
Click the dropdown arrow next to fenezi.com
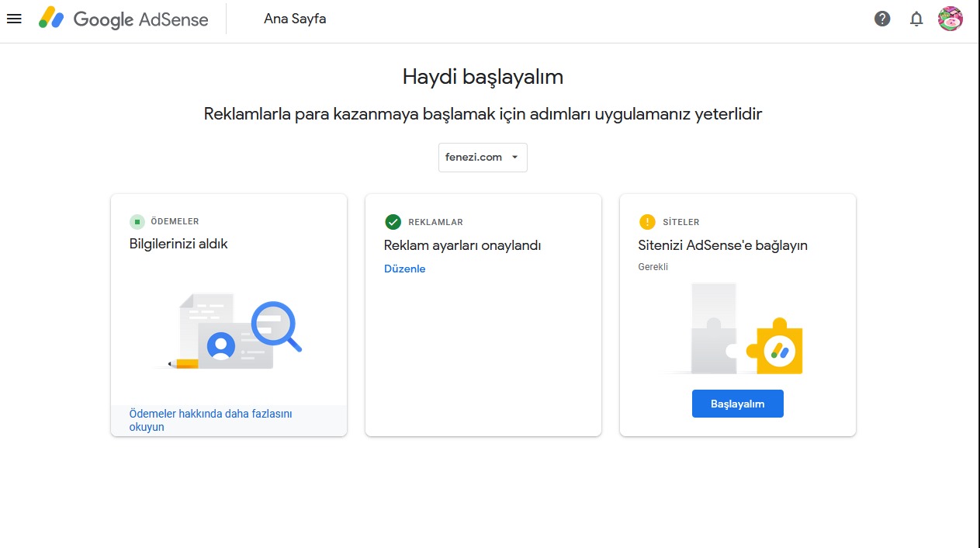(514, 158)
